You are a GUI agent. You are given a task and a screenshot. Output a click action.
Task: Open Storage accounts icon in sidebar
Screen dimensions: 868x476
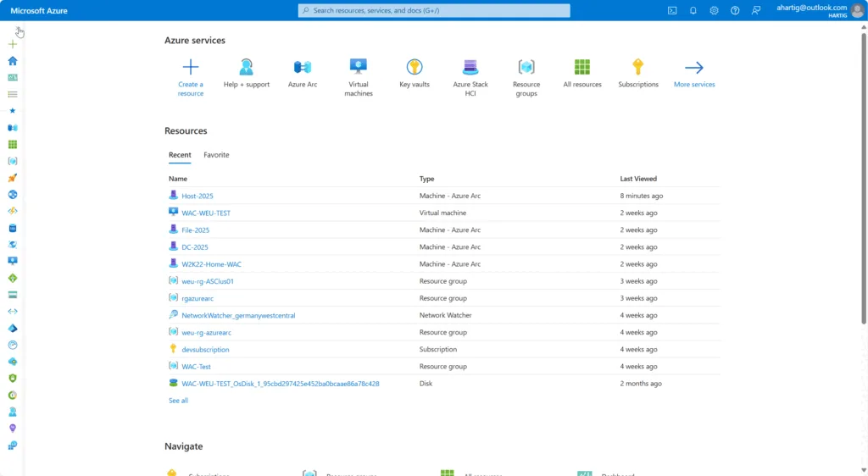pos(12,295)
